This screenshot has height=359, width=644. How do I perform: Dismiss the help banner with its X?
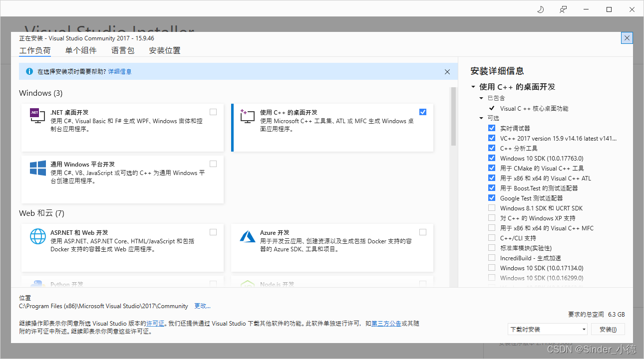(x=447, y=72)
